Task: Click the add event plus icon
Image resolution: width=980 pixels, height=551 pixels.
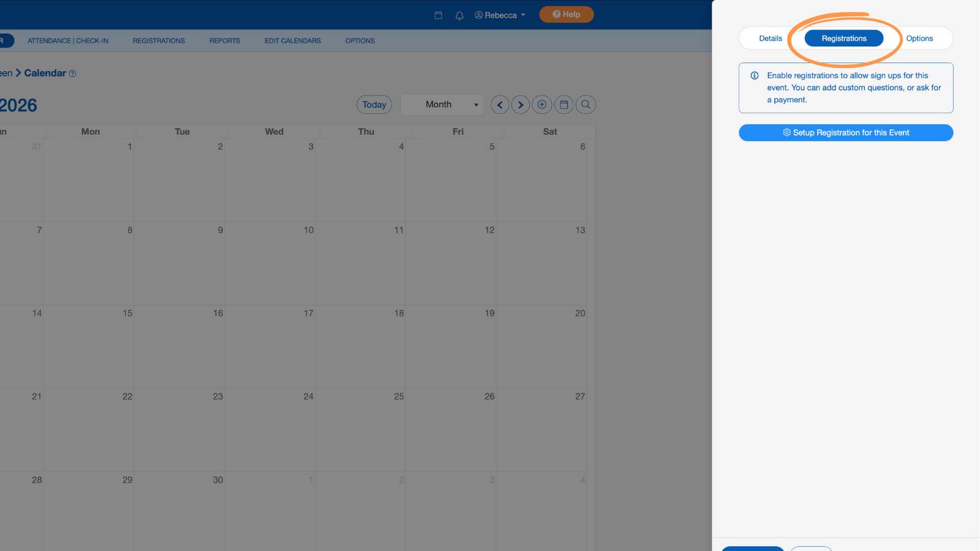Action: (x=542, y=105)
